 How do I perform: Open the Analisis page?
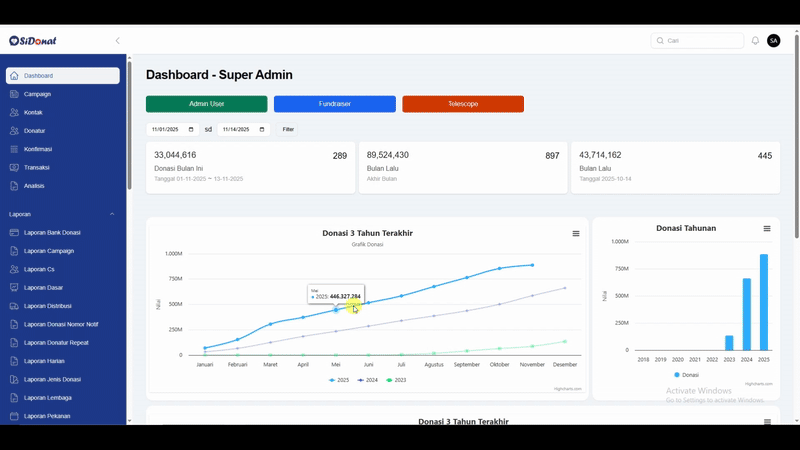[x=63, y=186]
